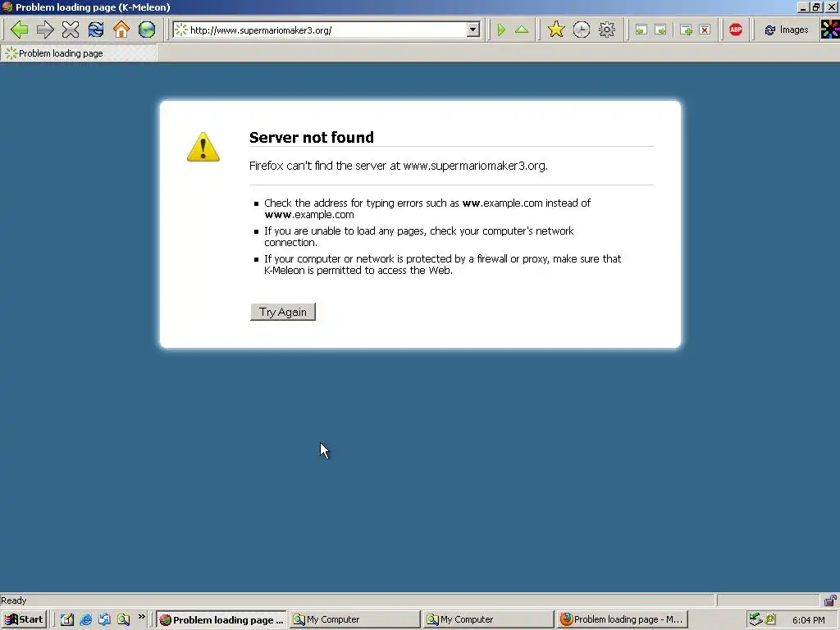Switch to next tab icon
This screenshot has height=630, width=840.
tap(660, 30)
